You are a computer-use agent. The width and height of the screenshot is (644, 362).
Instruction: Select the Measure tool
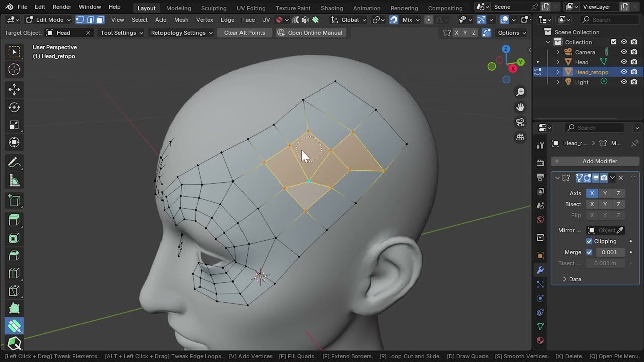[x=14, y=180]
